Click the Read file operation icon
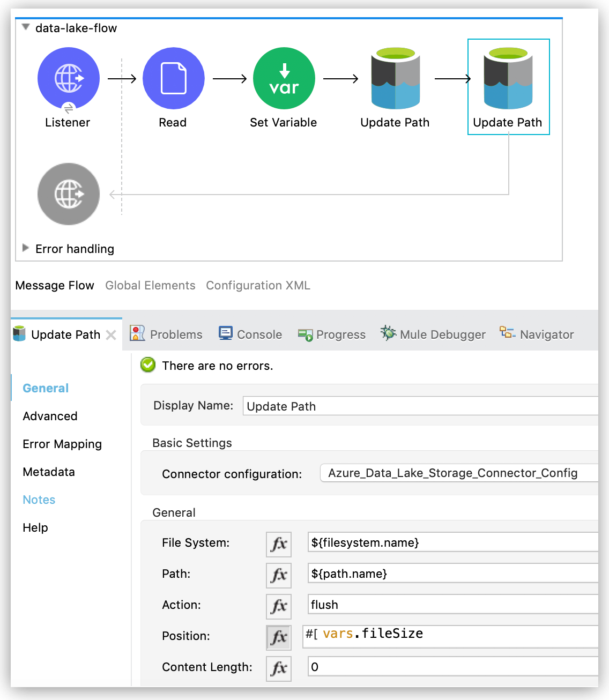 pyautogui.click(x=173, y=78)
